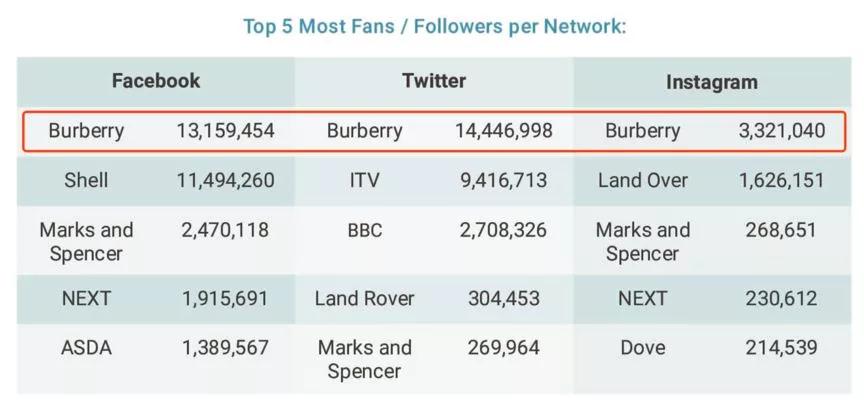Click the BBC cell
This screenshot has width=864, height=410.
pos(364,230)
